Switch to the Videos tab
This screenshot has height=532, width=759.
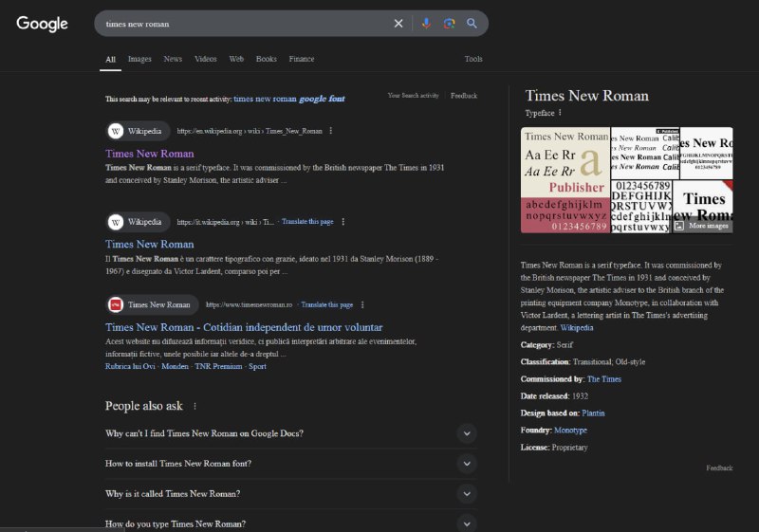pyautogui.click(x=206, y=59)
